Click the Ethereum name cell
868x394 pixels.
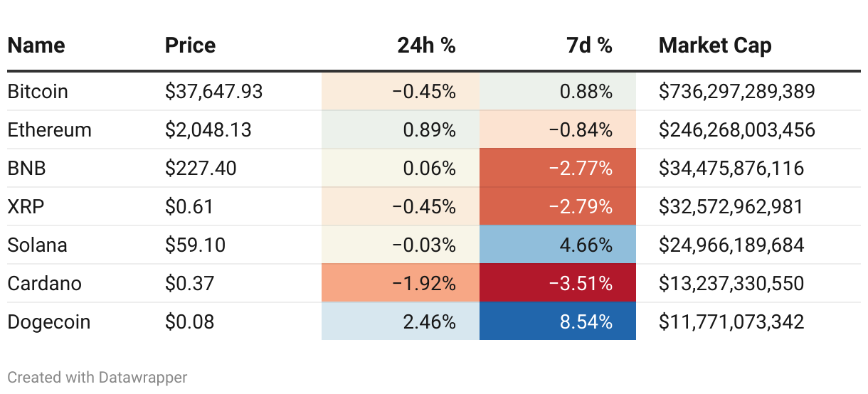tap(49, 130)
